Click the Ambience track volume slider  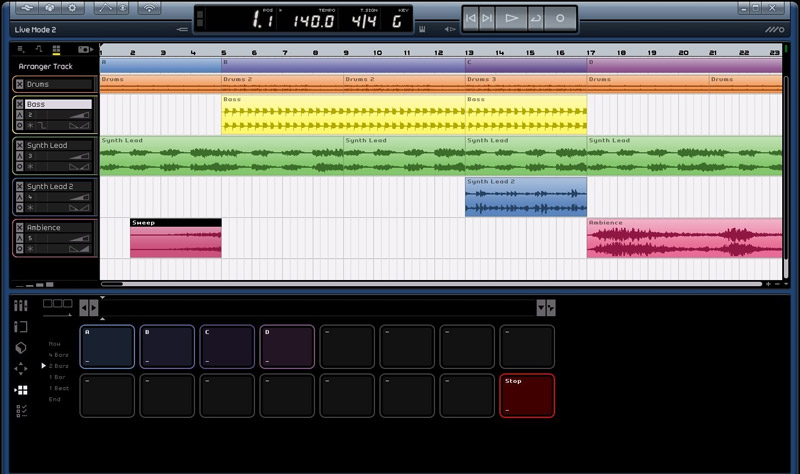79,238
